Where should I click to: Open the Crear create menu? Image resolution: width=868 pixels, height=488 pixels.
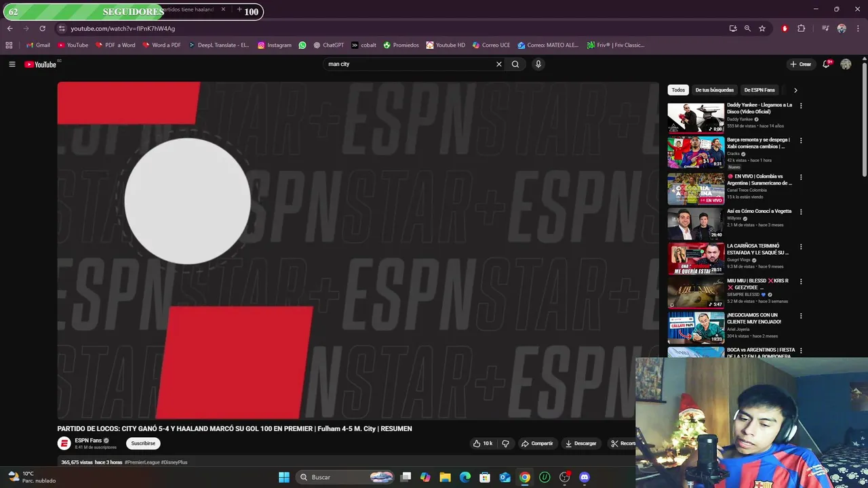801,64
